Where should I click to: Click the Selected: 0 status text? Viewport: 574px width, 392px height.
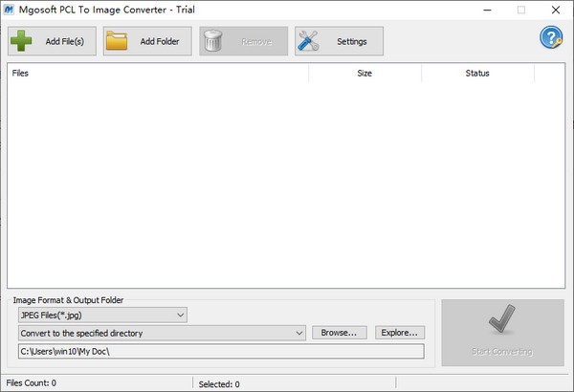click(219, 384)
